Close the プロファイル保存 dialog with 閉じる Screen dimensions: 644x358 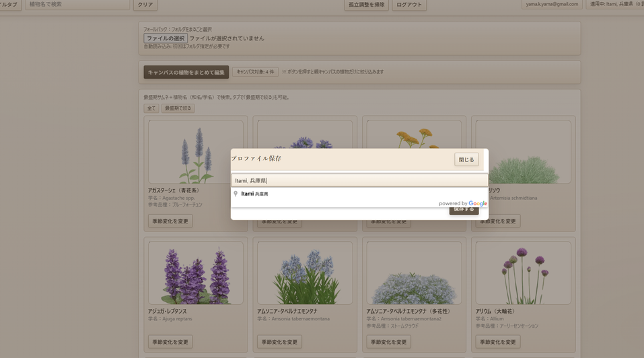(x=466, y=159)
